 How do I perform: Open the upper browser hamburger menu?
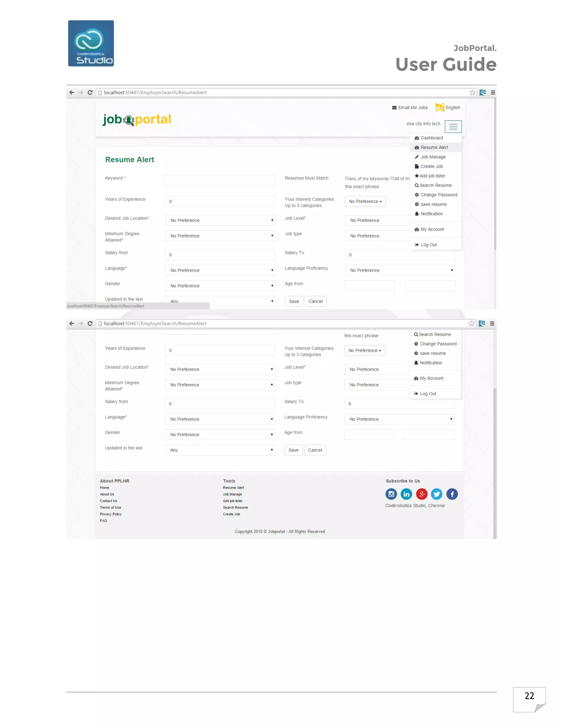(x=493, y=92)
